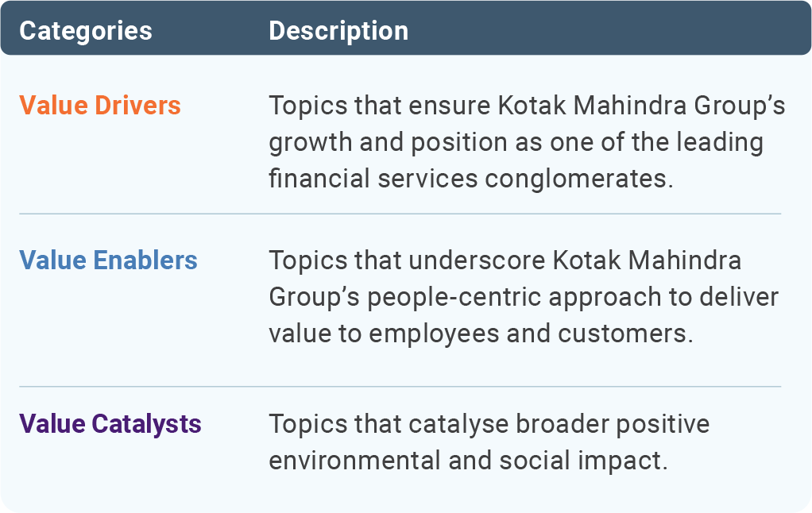
Task: Click 'Topics that catalyse broader positive' line
Action: [x=489, y=424]
